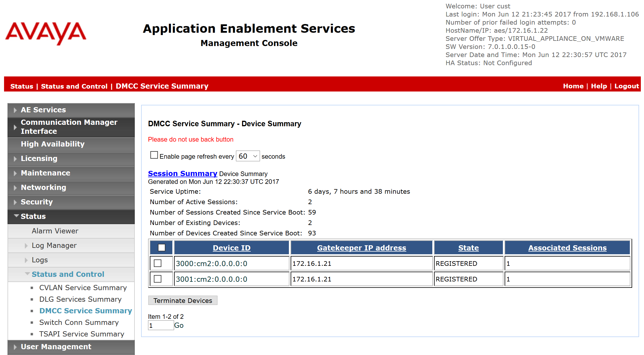Open the Help link
The image size is (644, 355).
599,86
